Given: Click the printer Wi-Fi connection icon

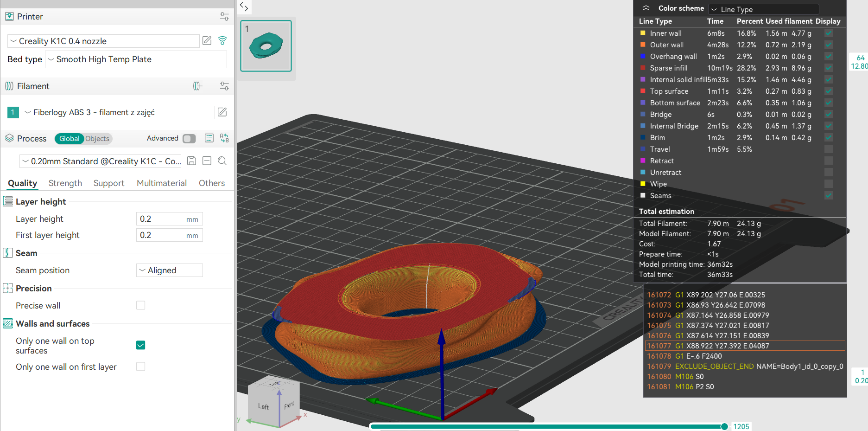Looking at the screenshot, I should tap(222, 41).
